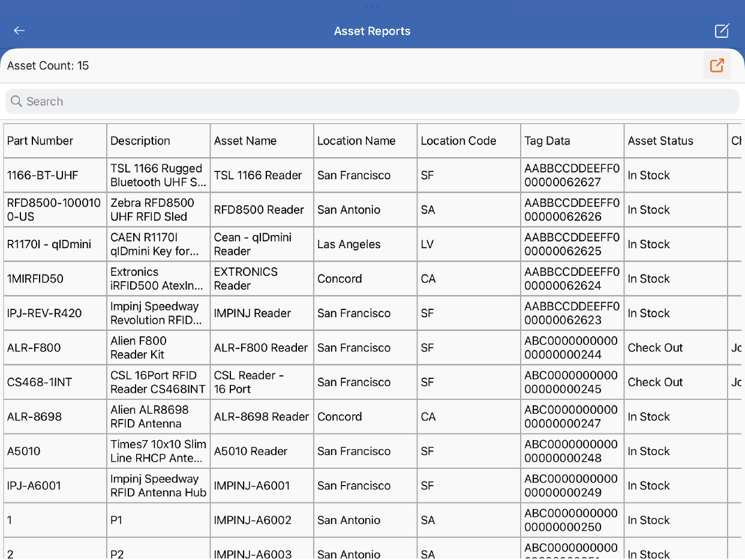
Task: Select the Description column header
Action: tap(140, 141)
